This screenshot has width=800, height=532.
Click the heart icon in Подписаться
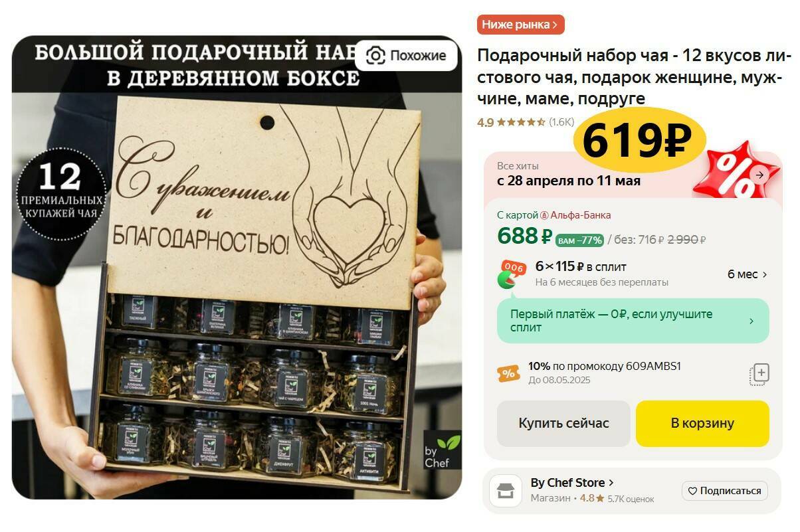click(x=692, y=491)
